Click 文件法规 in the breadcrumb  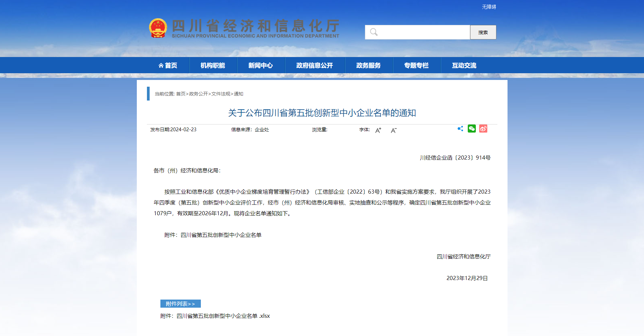[x=221, y=94]
